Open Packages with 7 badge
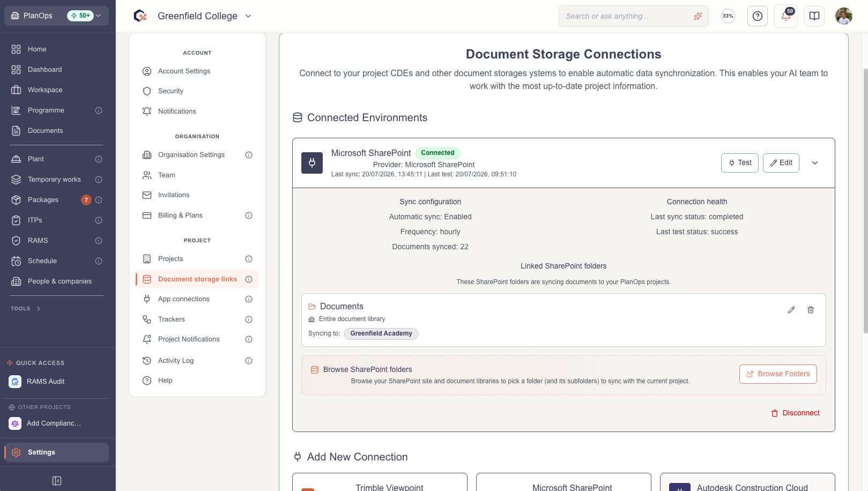 coord(57,200)
